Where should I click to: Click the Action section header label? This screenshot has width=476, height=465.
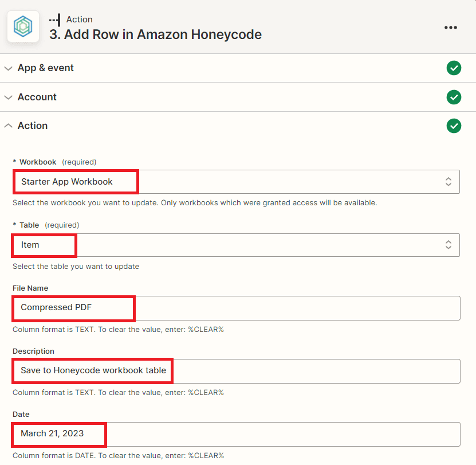(32, 126)
